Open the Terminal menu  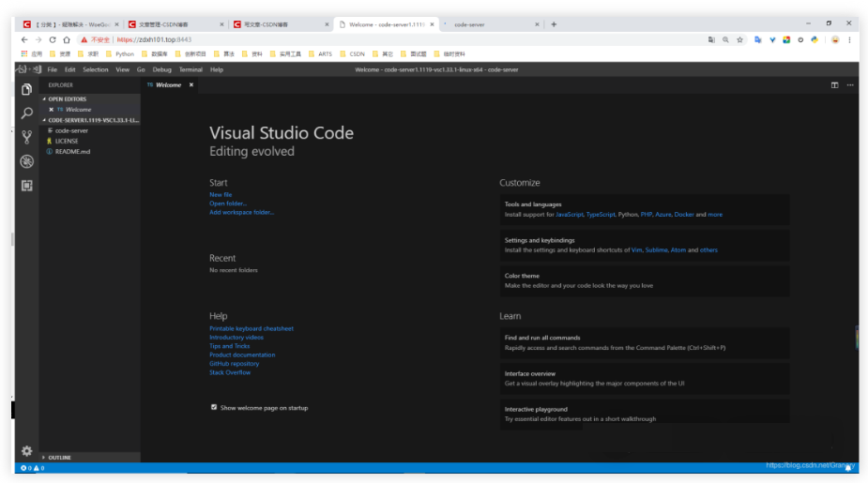[190, 69]
